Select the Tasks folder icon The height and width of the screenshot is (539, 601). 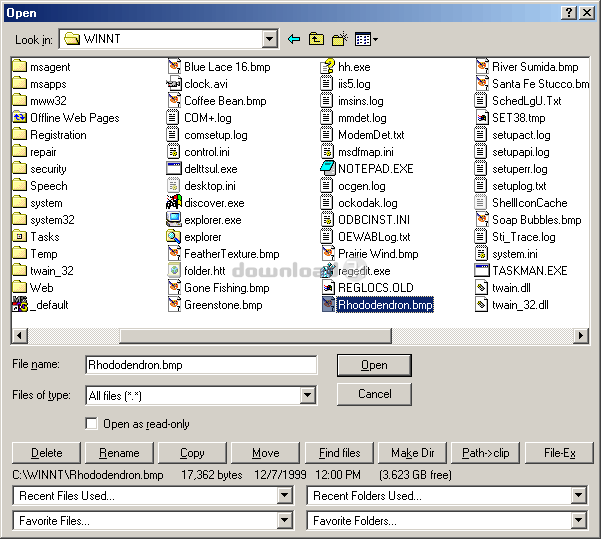[x=20, y=237]
